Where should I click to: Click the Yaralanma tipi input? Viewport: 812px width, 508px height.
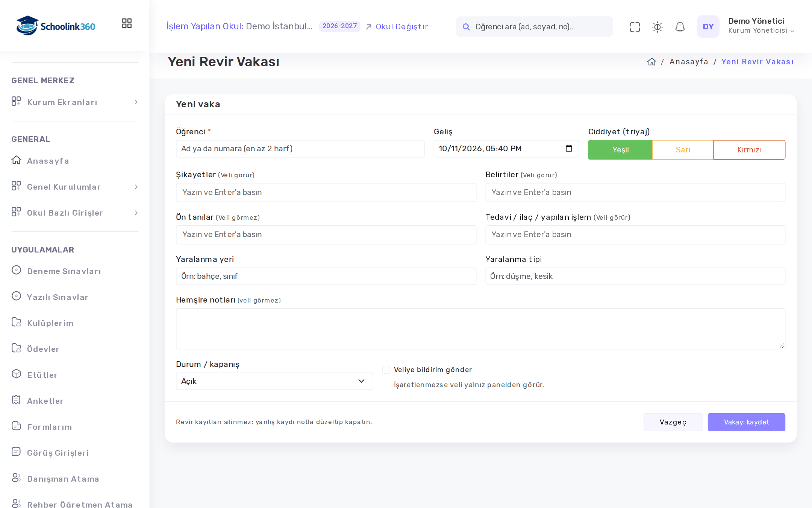635,276
